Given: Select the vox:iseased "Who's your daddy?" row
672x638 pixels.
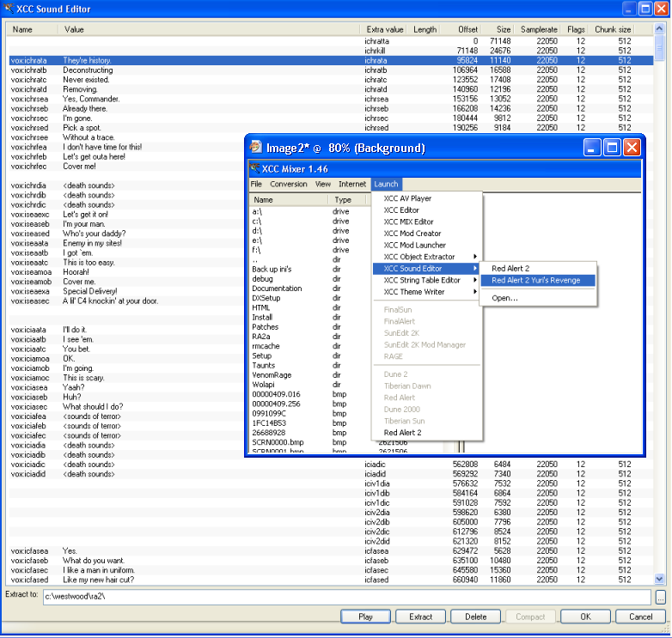Looking at the screenshot, I should 126,234.
